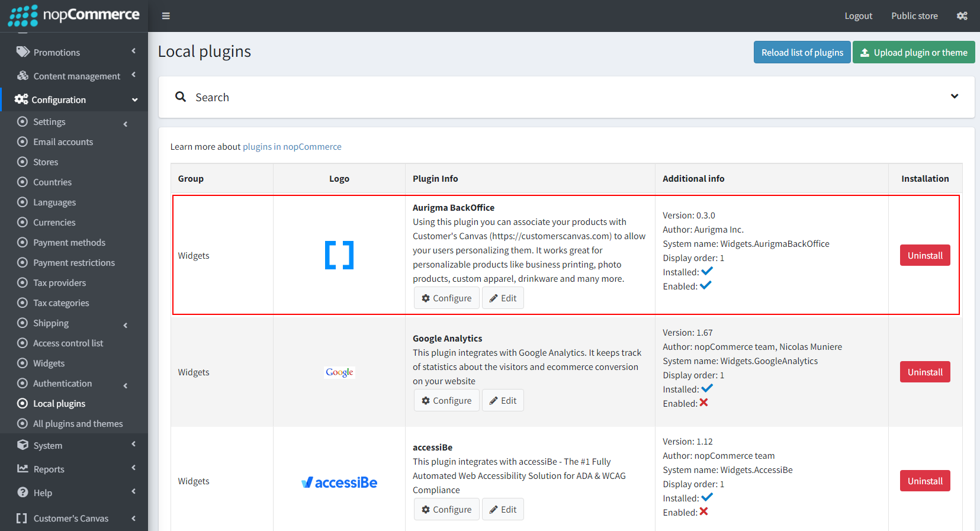
Task: Click the search magnifier icon
Action: (181, 96)
